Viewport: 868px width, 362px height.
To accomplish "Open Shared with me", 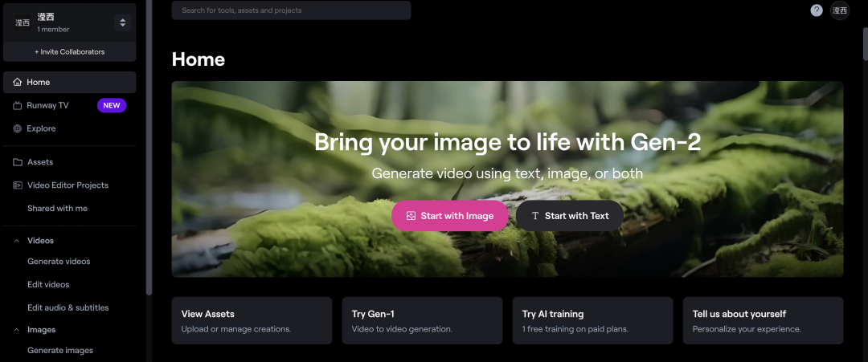I will [x=58, y=209].
